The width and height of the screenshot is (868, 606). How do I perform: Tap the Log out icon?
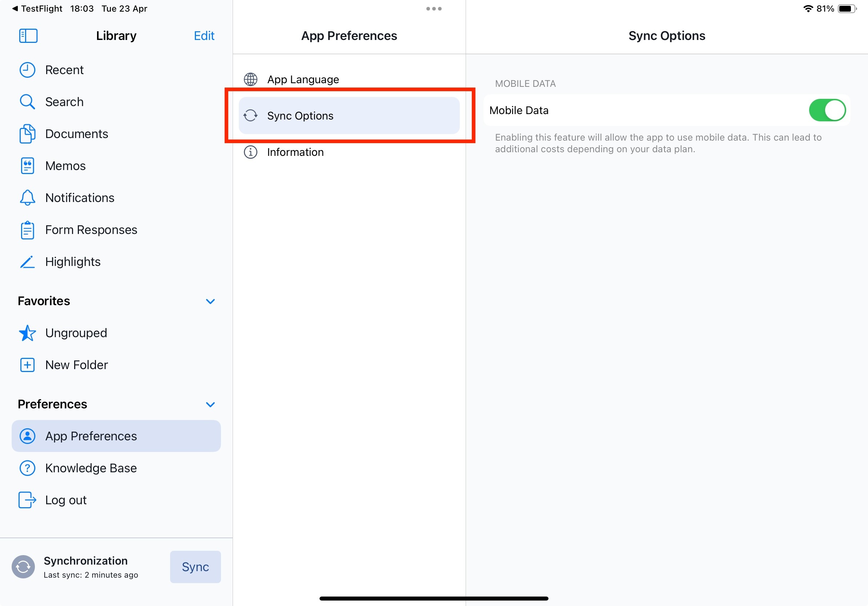coord(27,500)
